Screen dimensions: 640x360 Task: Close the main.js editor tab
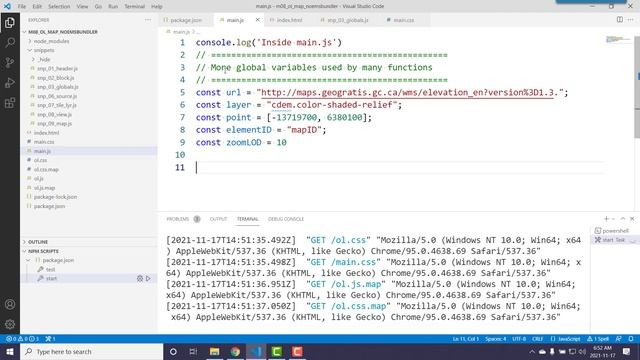[x=258, y=20]
